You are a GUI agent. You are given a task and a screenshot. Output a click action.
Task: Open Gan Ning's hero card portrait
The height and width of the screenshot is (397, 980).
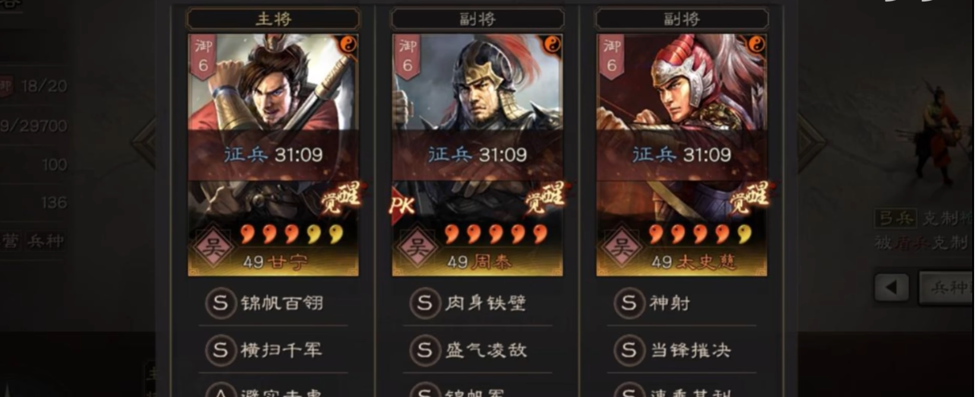(x=273, y=155)
